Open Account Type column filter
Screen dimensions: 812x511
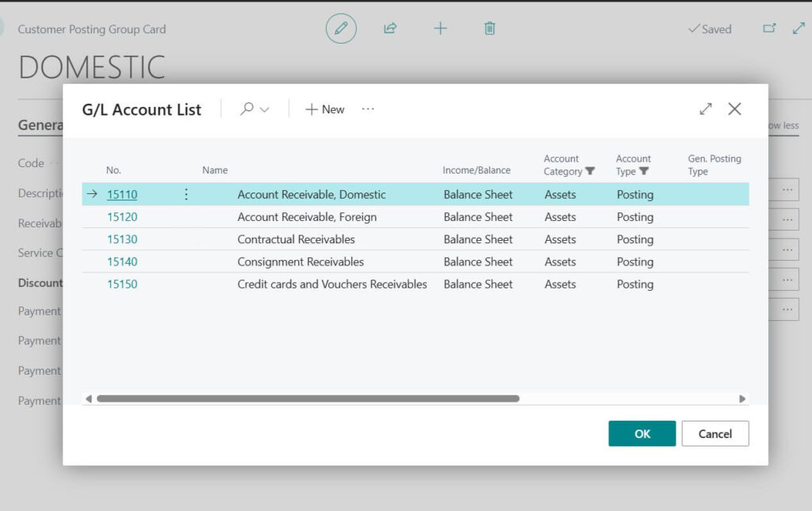(644, 171)
